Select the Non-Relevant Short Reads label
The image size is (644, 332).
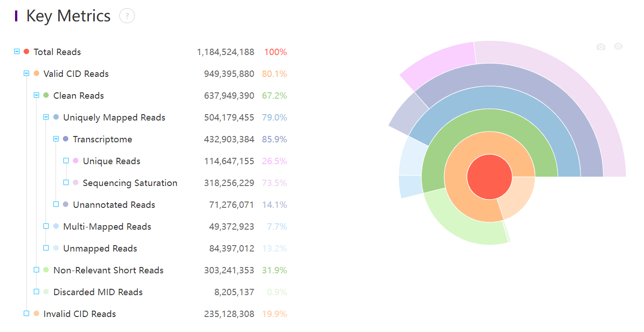pos(108,270)
